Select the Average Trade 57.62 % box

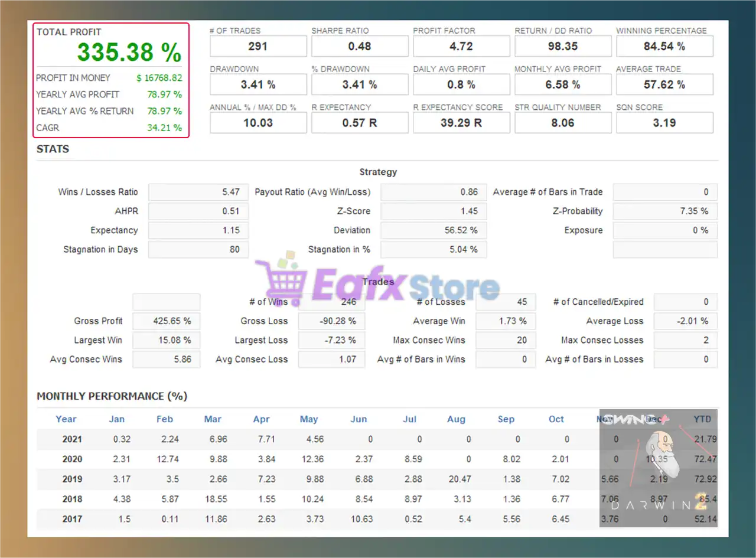click(x=664, y=84)
